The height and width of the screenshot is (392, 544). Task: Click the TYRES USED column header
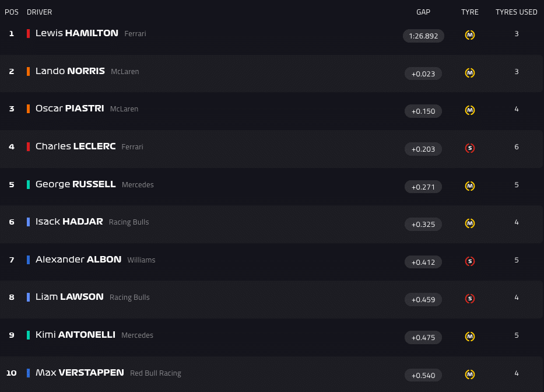point(516,12)
